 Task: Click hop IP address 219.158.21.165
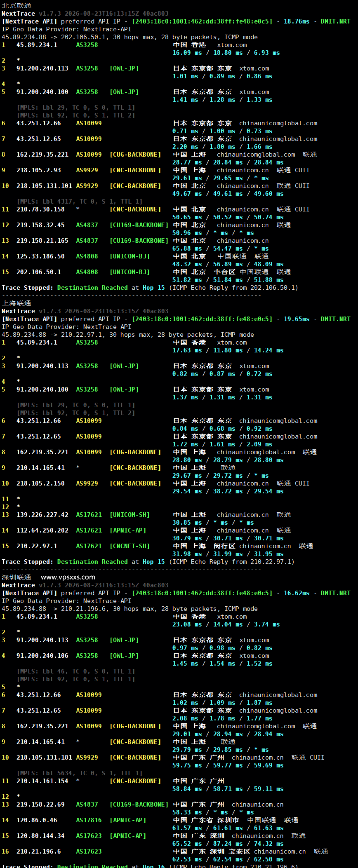(x=42, y=241)
